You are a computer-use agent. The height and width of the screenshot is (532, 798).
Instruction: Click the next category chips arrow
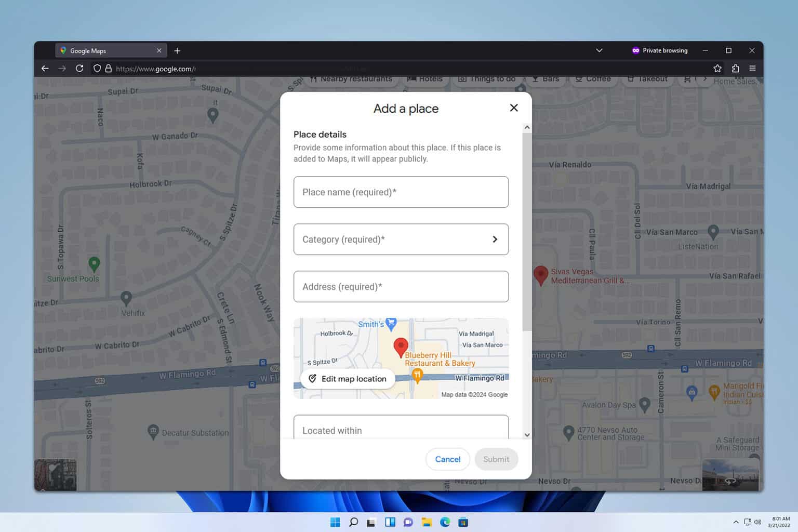pyautogui.click(x=704, y=79)
